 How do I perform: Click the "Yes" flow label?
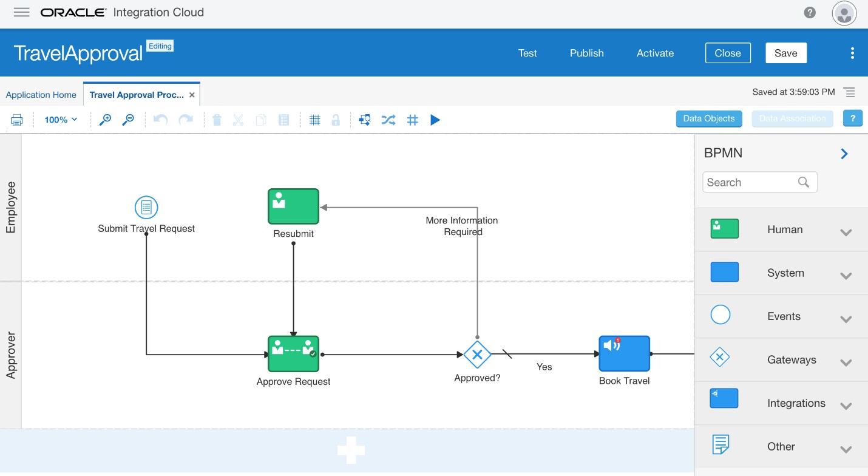[544, 367]
